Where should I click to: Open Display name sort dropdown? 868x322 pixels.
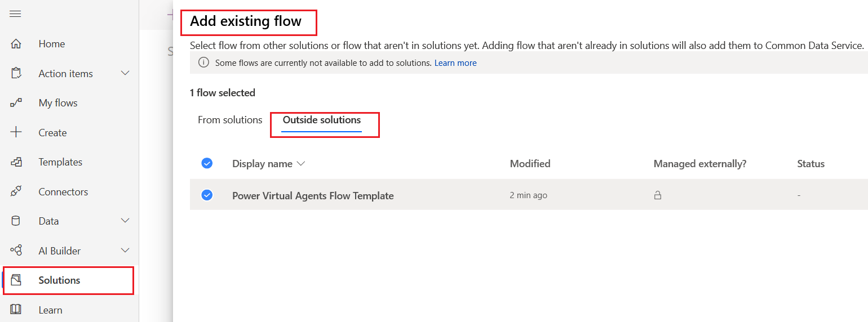pos(300,164)
